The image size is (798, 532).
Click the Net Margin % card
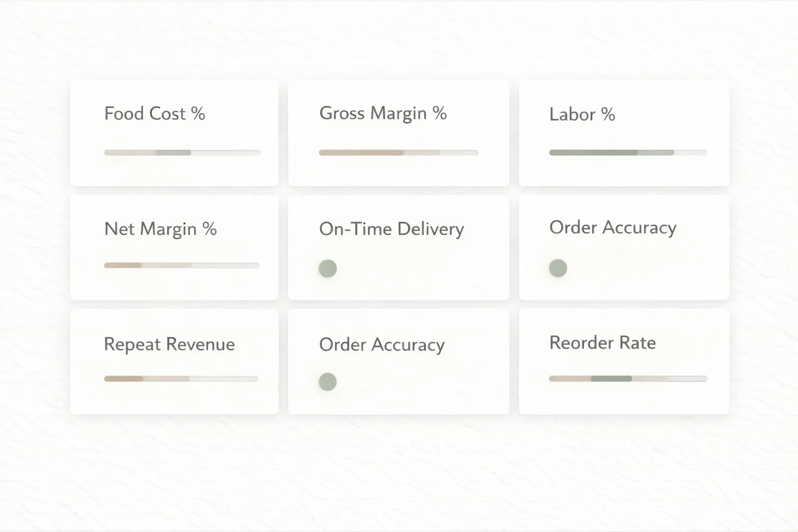pos(175,248)
